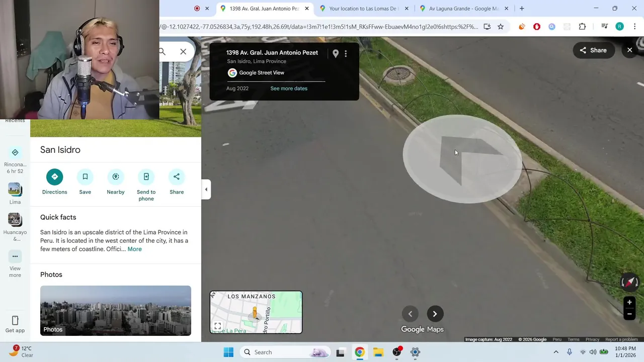This screenshot has height=362, width=644.
Task: Show hidden system tray icons
Action: click(556, 352)
